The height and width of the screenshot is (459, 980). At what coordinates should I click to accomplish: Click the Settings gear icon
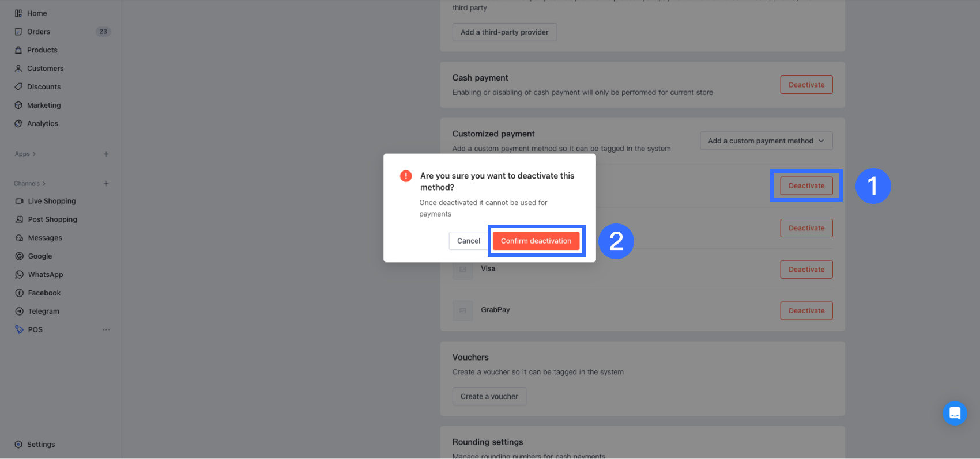(18, 445)
